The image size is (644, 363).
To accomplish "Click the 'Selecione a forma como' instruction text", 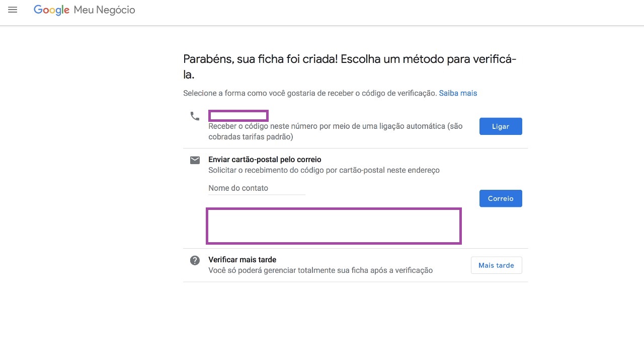I will click(310, 93).
